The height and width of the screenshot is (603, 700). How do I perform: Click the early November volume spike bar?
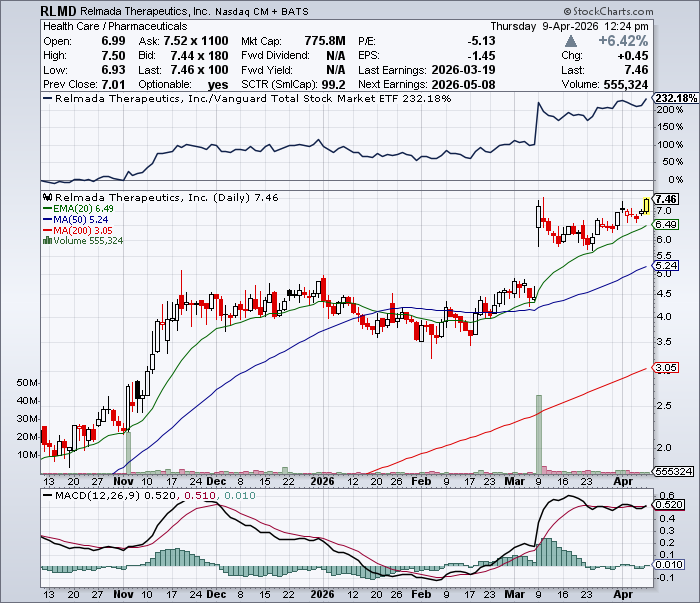point(128,453)
